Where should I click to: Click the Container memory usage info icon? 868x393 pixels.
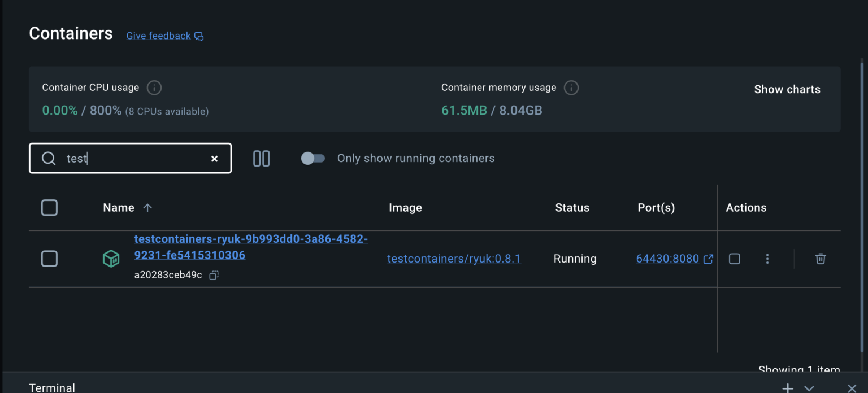click(x=571, y=88)
